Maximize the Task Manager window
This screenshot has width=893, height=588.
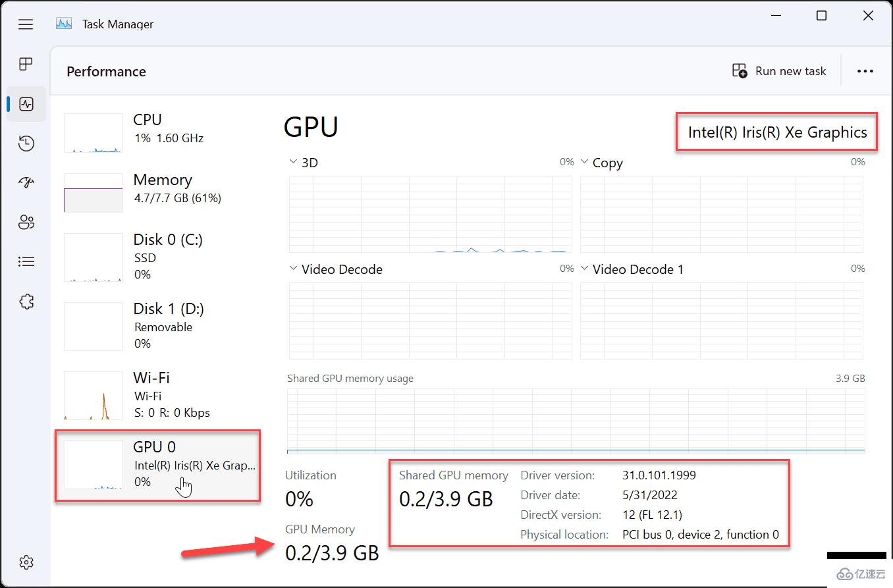click(821, 16)
